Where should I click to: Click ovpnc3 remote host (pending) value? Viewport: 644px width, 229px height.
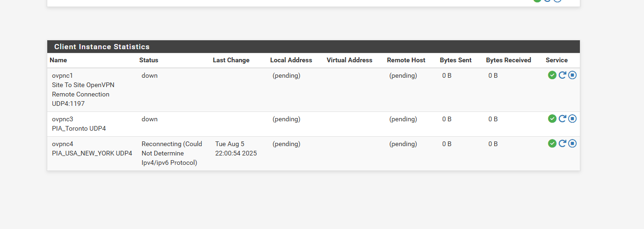[403, 119]
